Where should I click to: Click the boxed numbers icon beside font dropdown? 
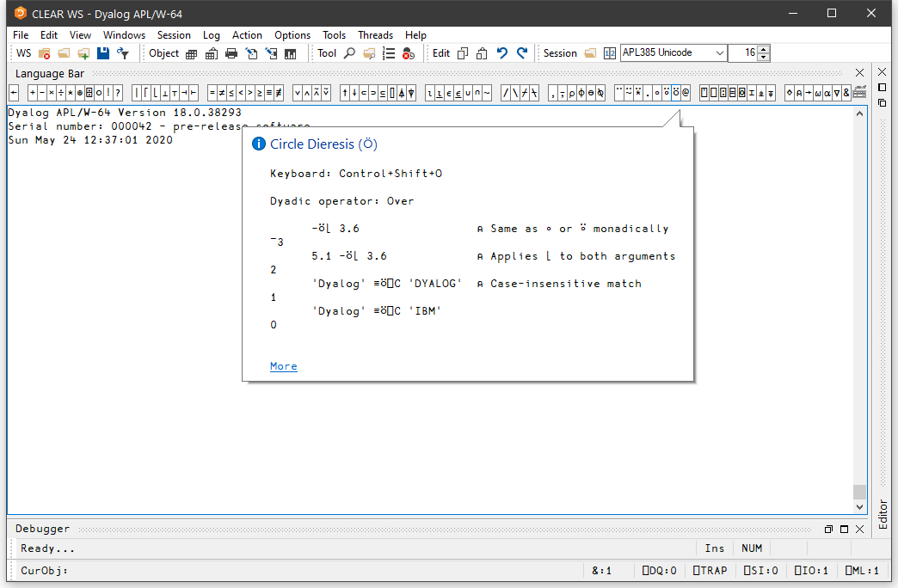pyautogui.click(x=609, y=53)
